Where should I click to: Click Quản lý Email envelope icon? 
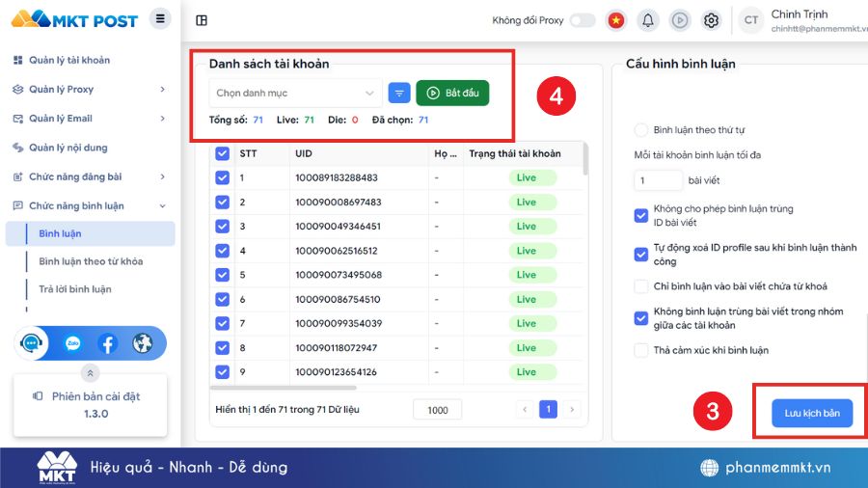[x=17, y=119]
